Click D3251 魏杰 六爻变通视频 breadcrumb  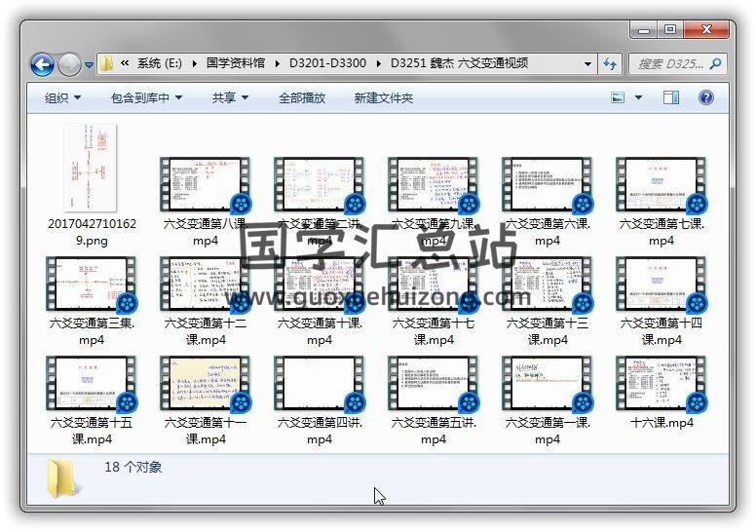click(459, 63)
